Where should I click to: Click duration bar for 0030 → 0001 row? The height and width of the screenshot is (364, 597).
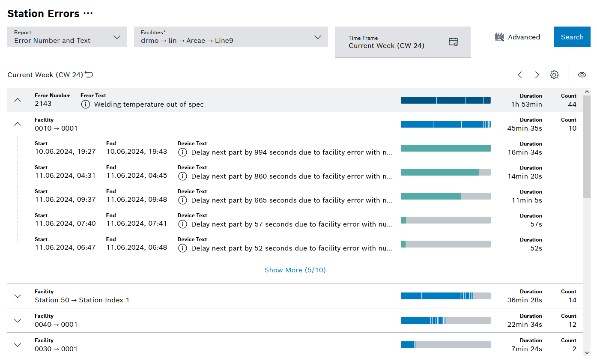446,345
